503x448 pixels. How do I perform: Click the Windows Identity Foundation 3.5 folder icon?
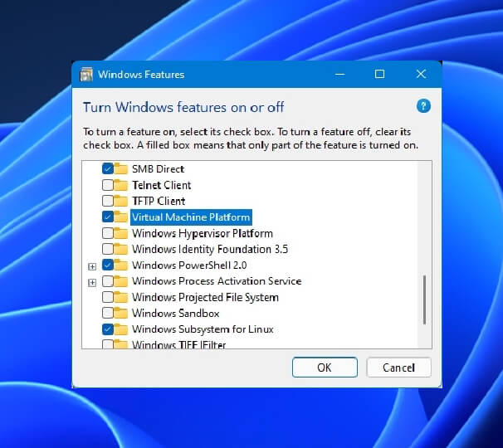tap(120, 249)
